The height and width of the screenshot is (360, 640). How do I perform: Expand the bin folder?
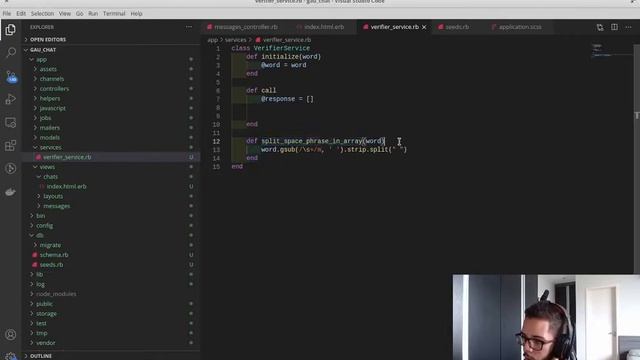(40, 216)
